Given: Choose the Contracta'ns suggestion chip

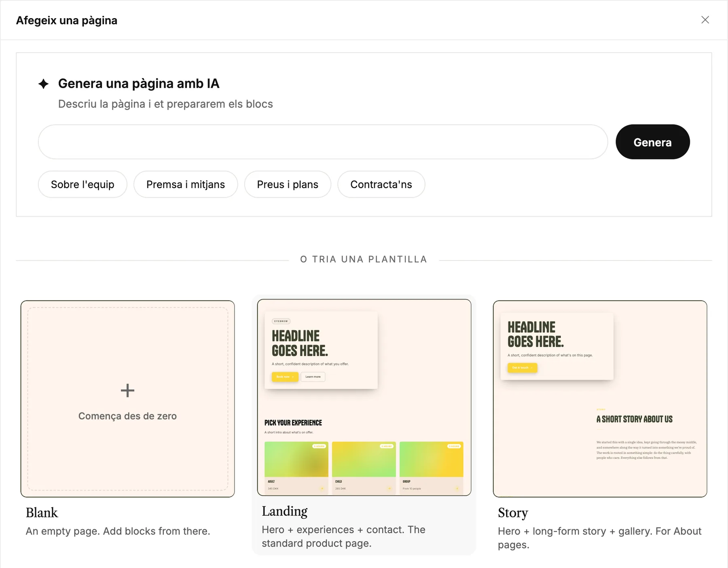Looking at the screenshot, I should 381,184.
